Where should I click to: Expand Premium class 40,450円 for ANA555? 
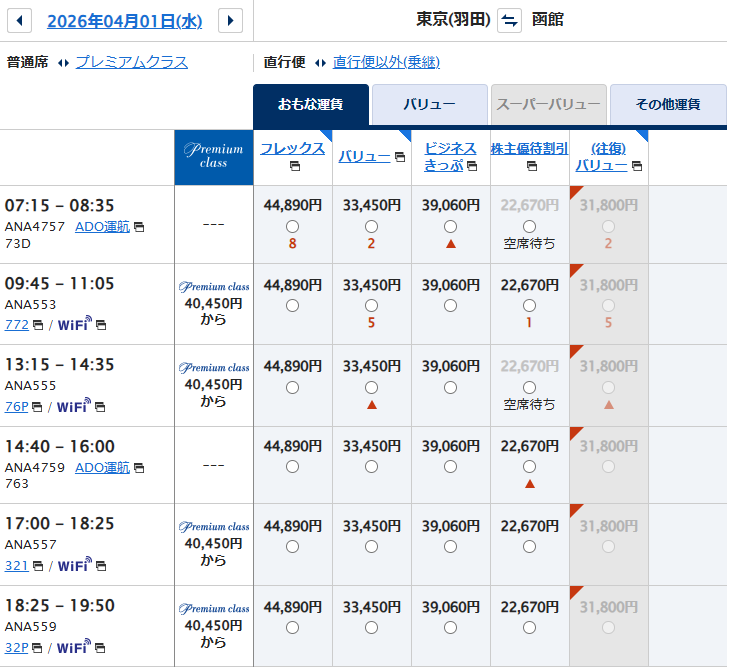(213, 385)
